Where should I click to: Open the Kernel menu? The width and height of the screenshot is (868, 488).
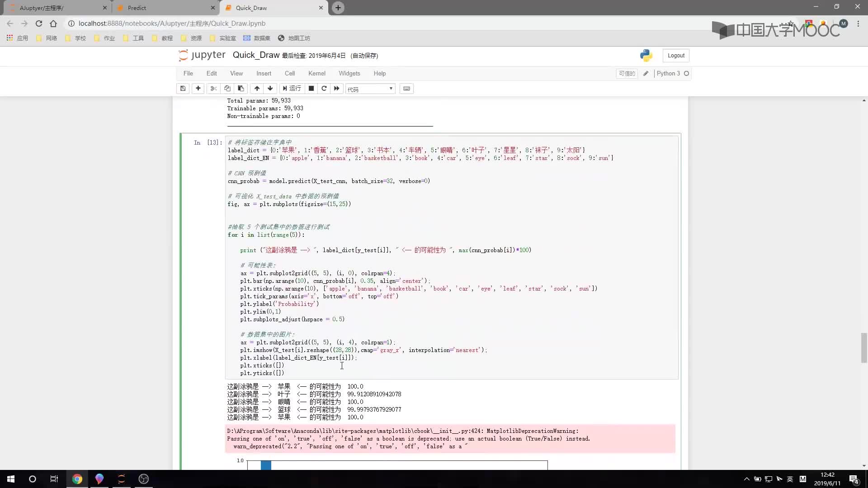[316, 74]
